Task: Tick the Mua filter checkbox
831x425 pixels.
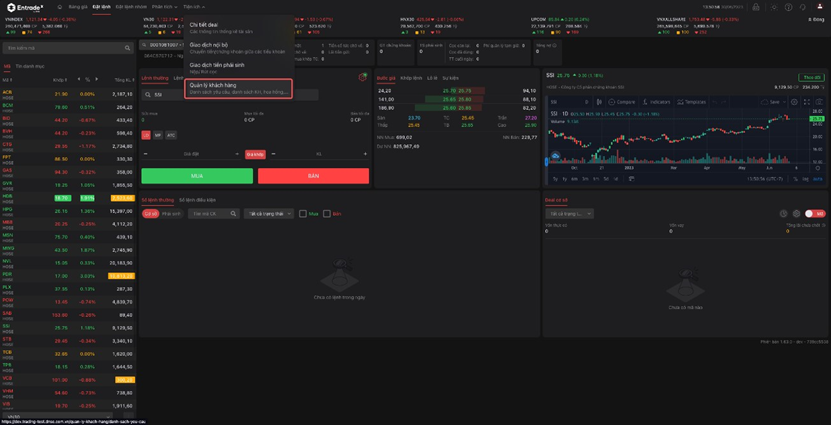Action: coord(303,214)
